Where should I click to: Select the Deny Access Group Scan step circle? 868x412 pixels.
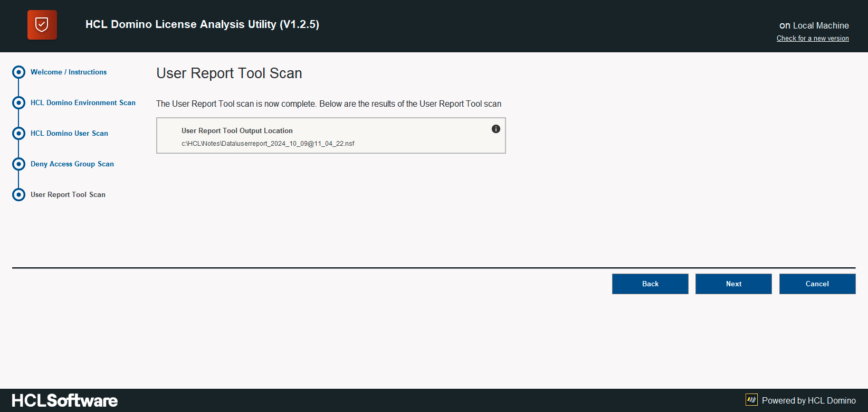[x=18, y=164]
